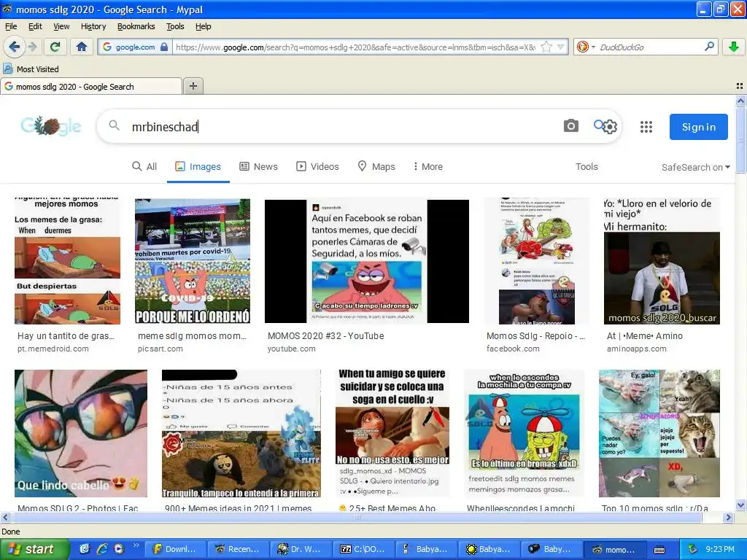Viewport: 747px width, 560px height.
Task: Open the picsart.com source link
Action: 160,349
